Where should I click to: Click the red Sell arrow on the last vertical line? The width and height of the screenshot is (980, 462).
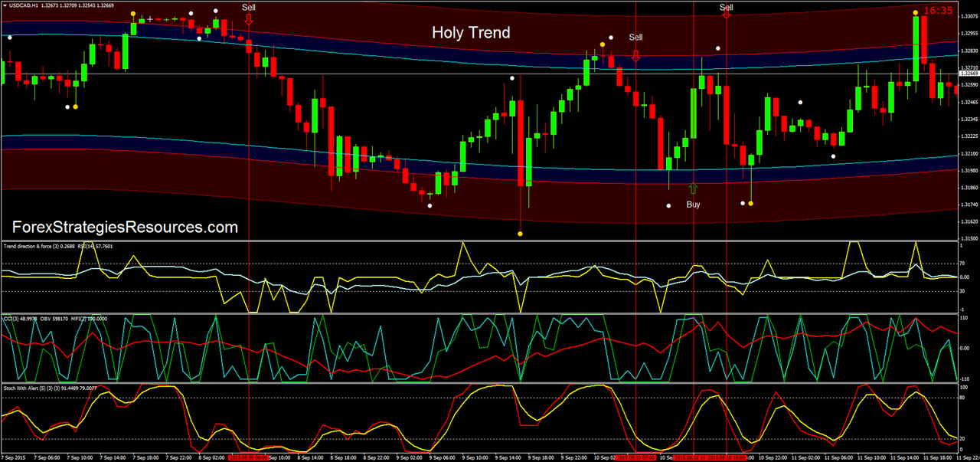click(x=726, y=15)
